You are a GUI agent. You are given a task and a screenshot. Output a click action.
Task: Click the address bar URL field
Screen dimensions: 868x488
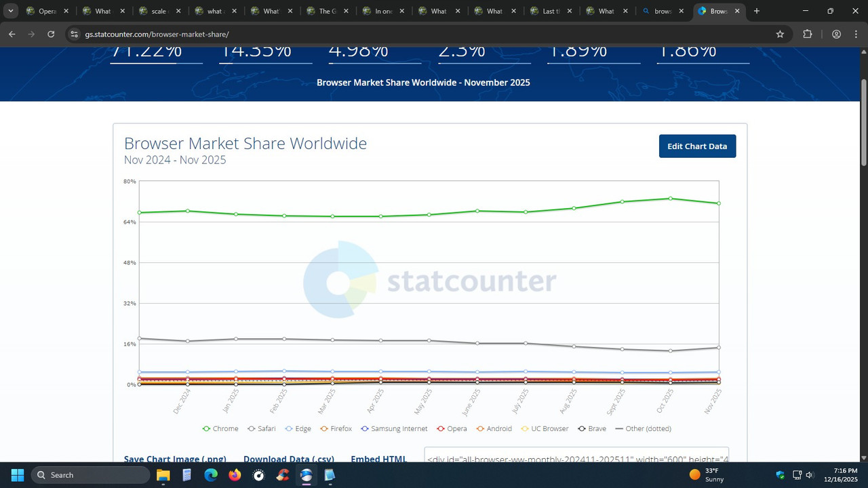(427, 34)
